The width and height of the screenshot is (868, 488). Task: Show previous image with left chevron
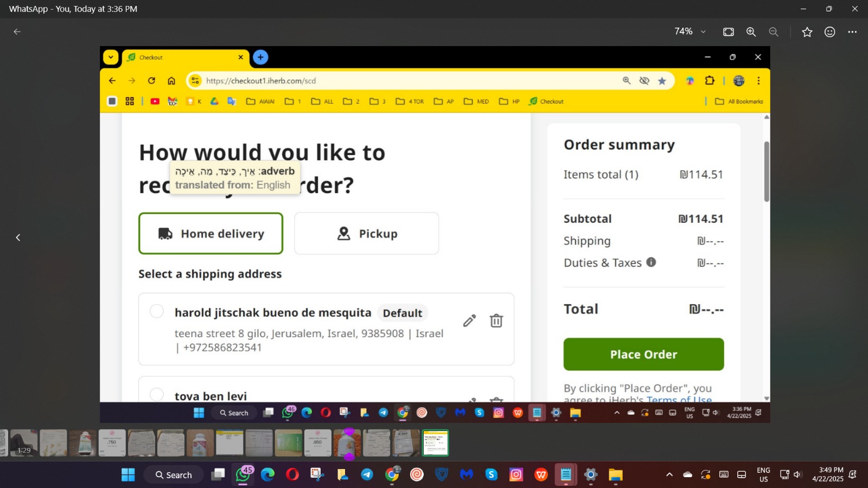[x=18, y=237]
